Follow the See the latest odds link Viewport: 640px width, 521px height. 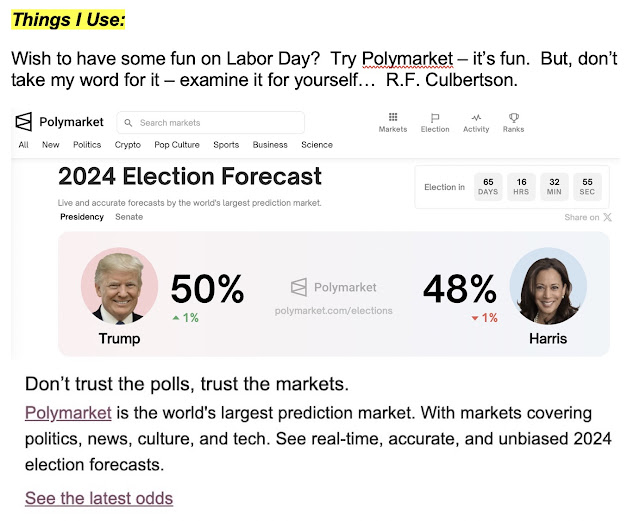[99, 498]
